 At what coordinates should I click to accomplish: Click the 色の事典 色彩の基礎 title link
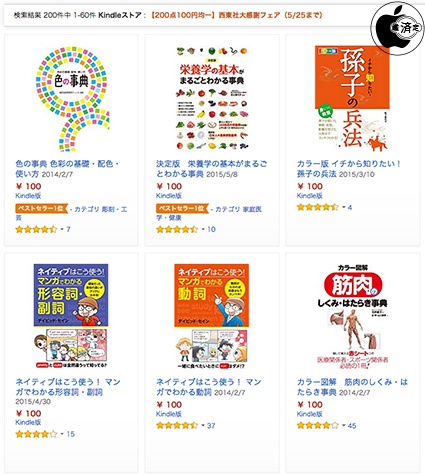tap(67, 169)
